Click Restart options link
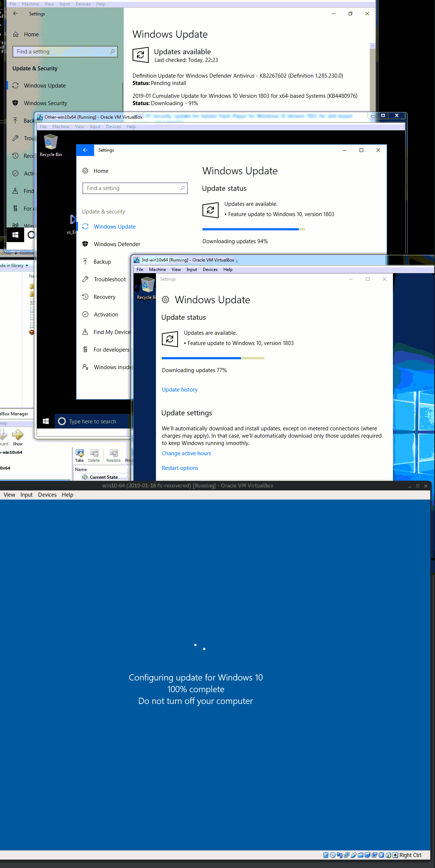Image resolution: width=435 pixels, height=868 pixels. (x=180, y=468)
